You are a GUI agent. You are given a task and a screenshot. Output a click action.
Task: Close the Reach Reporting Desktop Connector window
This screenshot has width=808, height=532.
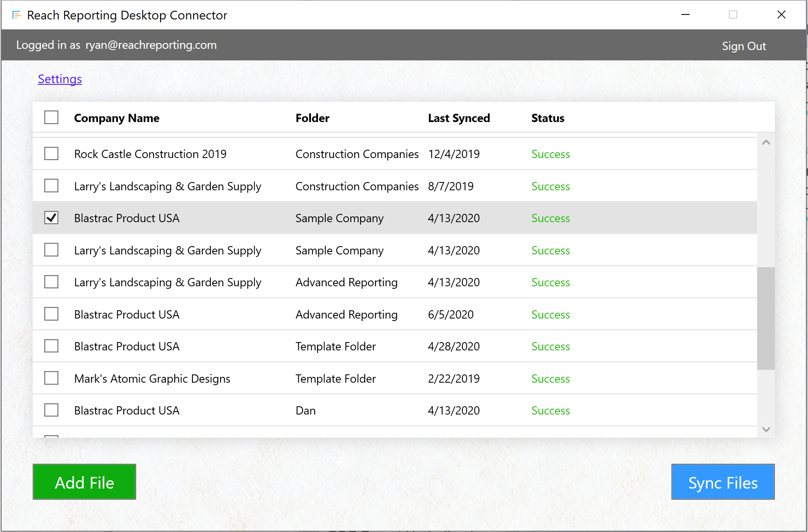click(x=781, y=15)
